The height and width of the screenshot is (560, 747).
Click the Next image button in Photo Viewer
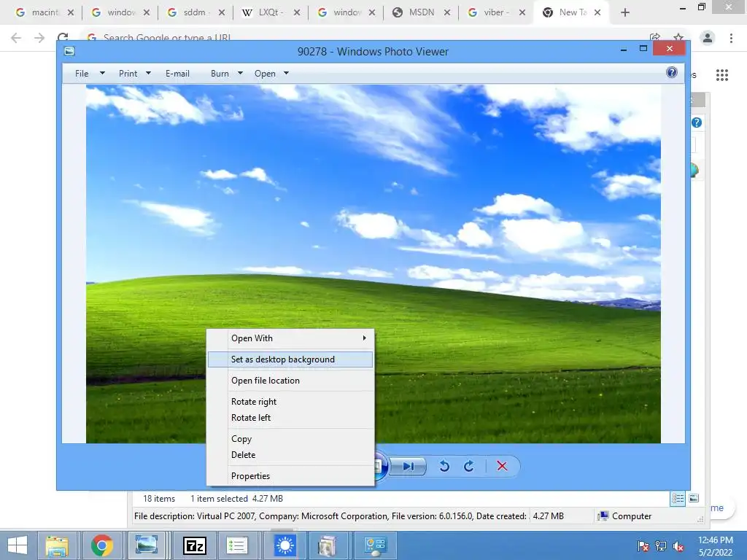coord(408,466)
